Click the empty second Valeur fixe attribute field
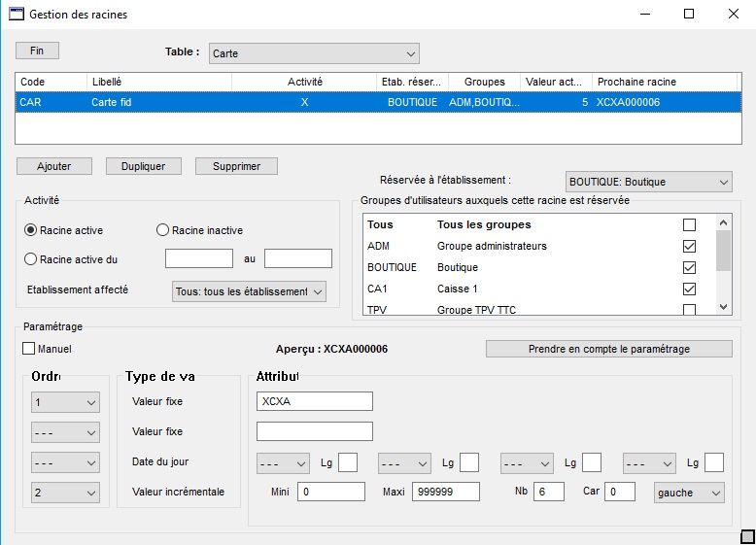This screenshot has width=756, height=545. click(x=315, y=431)
